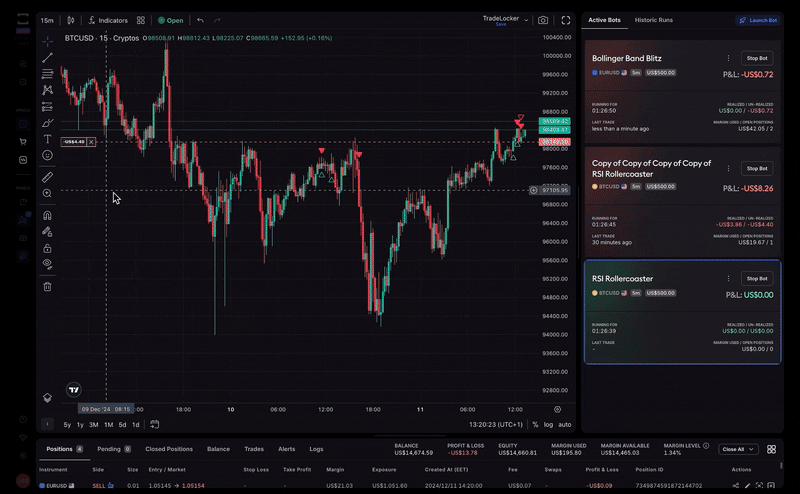Click the trash icon to remove drawings
Viewport: 800px width, 494px height.
point(47,286)
